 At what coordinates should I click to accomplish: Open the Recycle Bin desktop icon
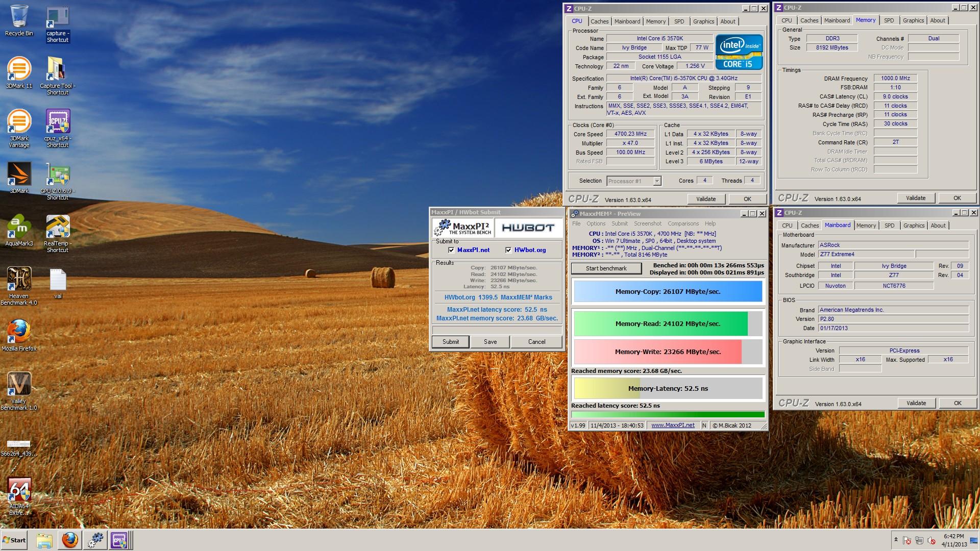[x=19, y=20]
